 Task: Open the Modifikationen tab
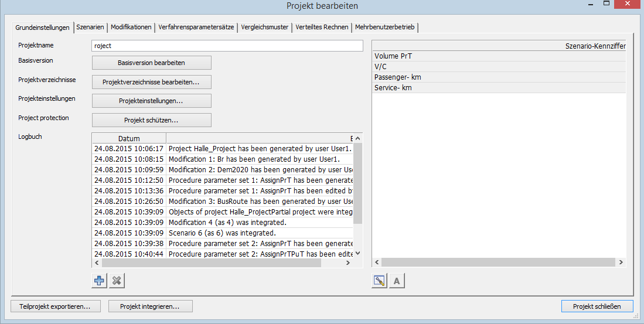(x=131, y=27)
